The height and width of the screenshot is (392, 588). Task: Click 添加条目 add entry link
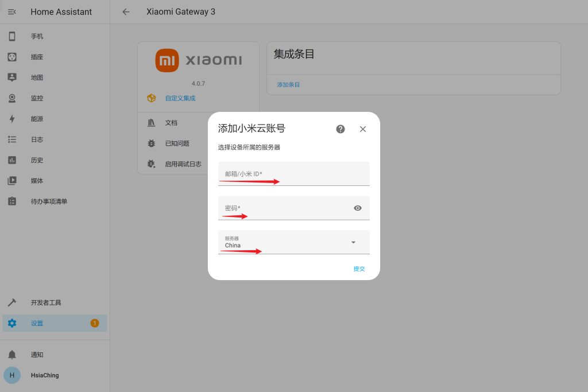[x=288, y=85]
